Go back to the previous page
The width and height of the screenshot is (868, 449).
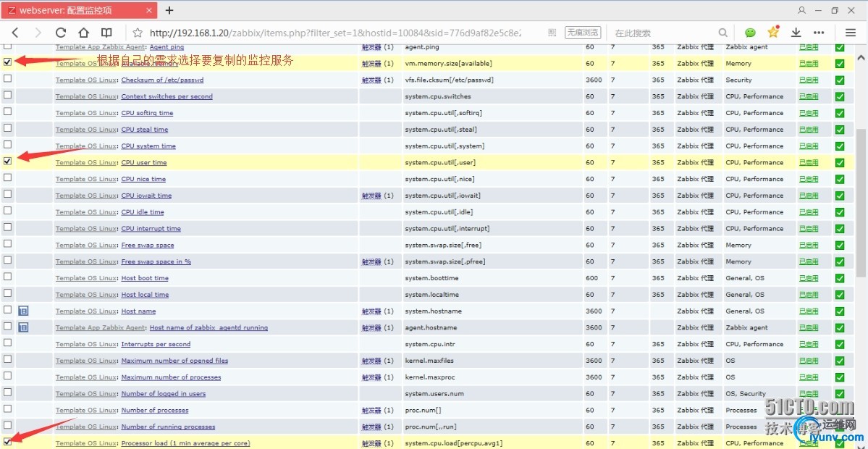tap(15, 33)
